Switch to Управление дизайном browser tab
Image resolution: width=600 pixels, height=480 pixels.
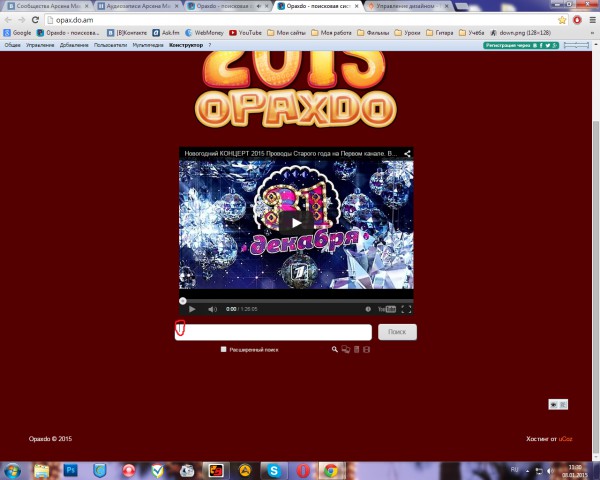408,6
